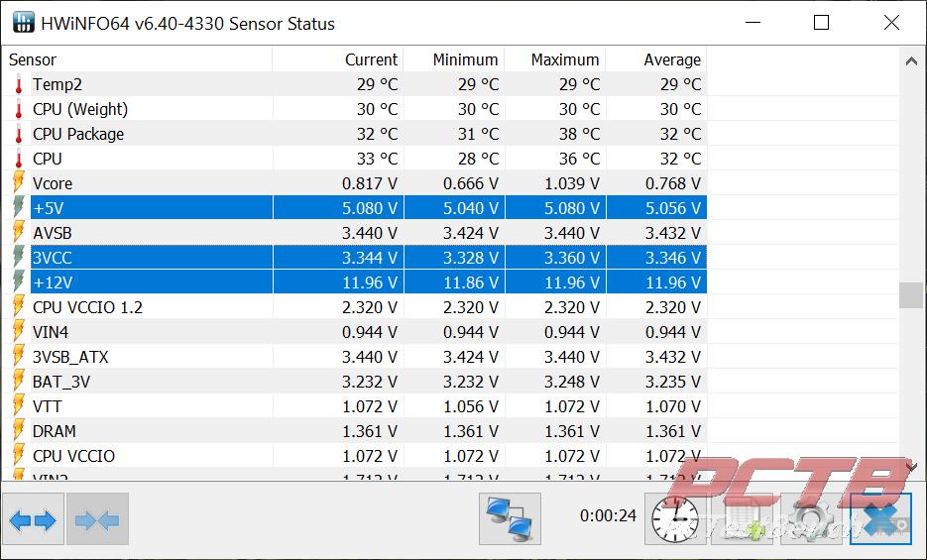Click the lightning icon beside Vcore
The image size is (927, 560).
pyautogui.click(x=19, y=183)
